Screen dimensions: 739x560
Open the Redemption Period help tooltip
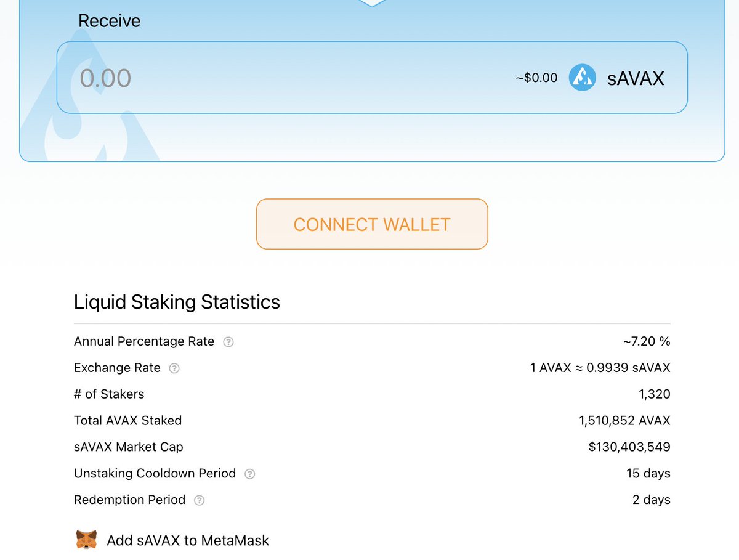coord(198,500)
